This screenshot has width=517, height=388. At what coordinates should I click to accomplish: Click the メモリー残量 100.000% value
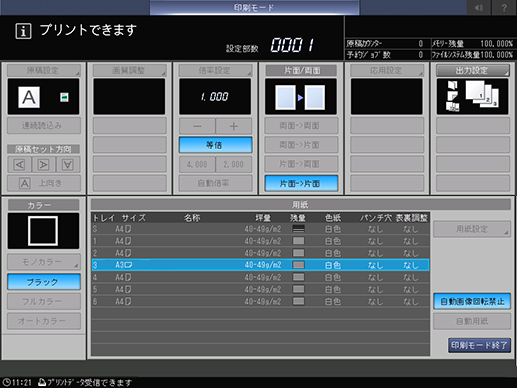pyautogui.click(x=496, y=44)
